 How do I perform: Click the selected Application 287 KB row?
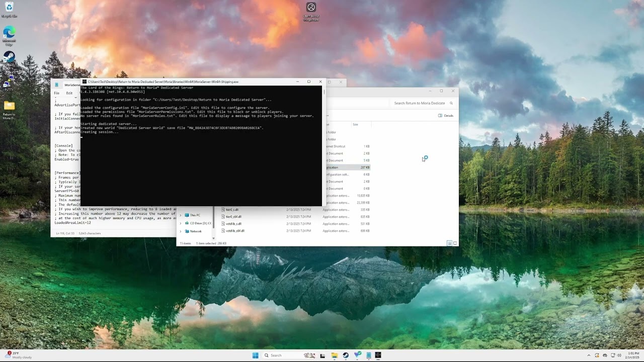pyautogui.click(x=347, y=167)
